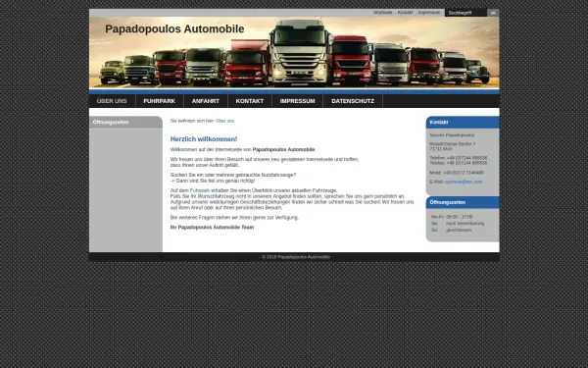
Task: Follow the Fuhrpark link in the welcome text
Action: point(200,190)
